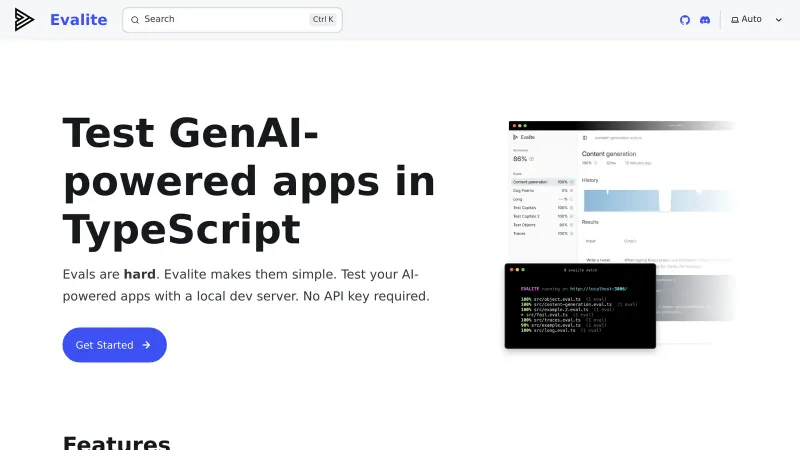Click the Evalite logo icon
This screenshot has width=800, height=450.
pyautogui.click(x=24, y=20)
